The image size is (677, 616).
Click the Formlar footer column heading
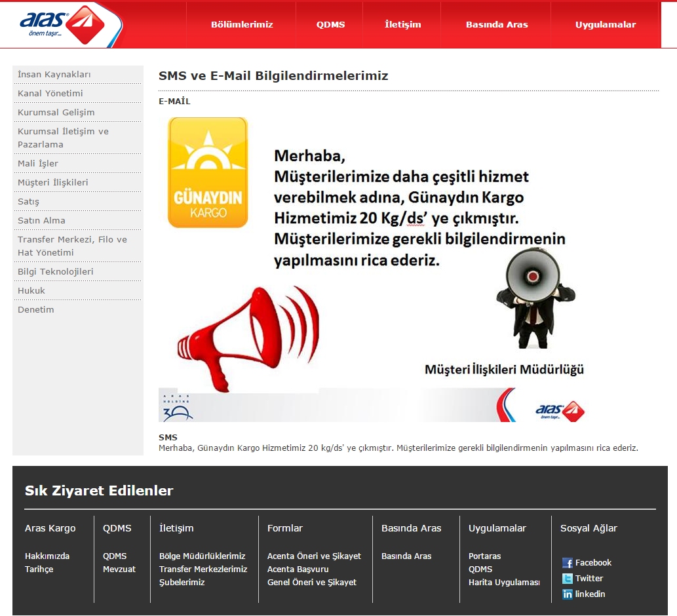coord(285,528)
